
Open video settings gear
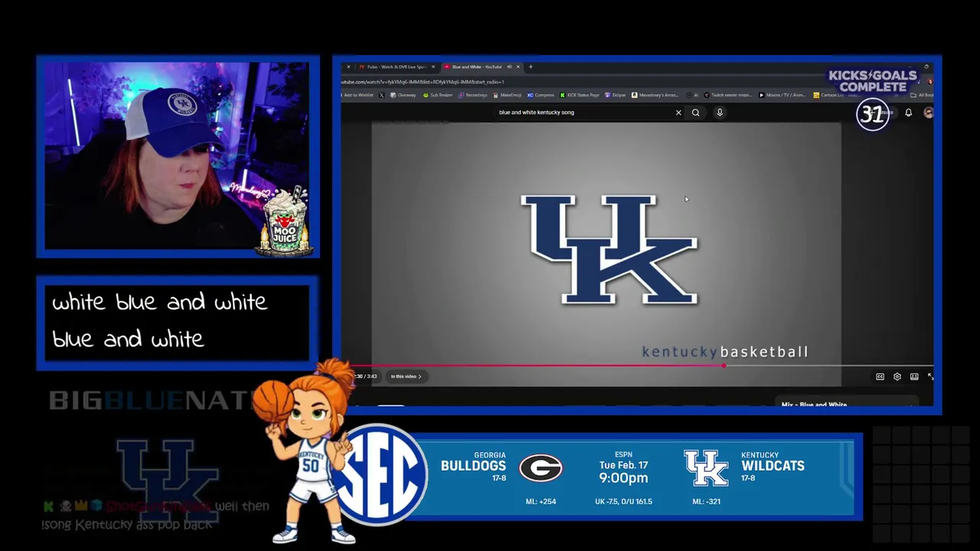[897, 377]
